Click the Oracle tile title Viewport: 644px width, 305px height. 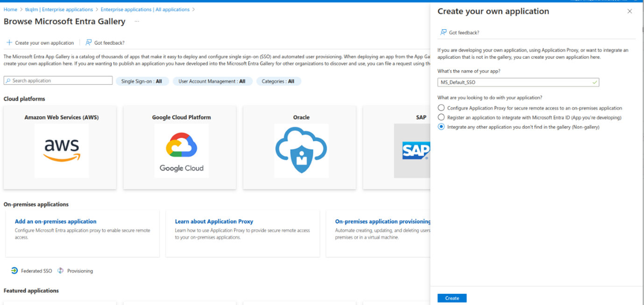coord(301,118)
